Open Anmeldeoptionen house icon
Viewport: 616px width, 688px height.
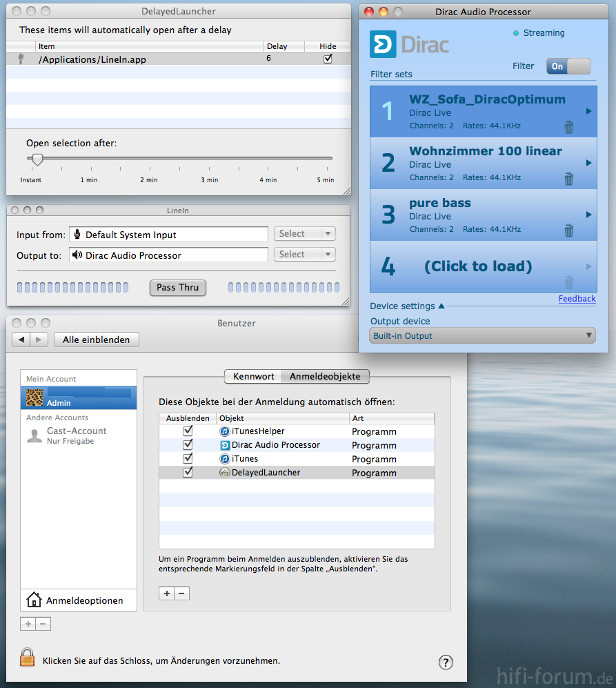[x=34, y=600]
